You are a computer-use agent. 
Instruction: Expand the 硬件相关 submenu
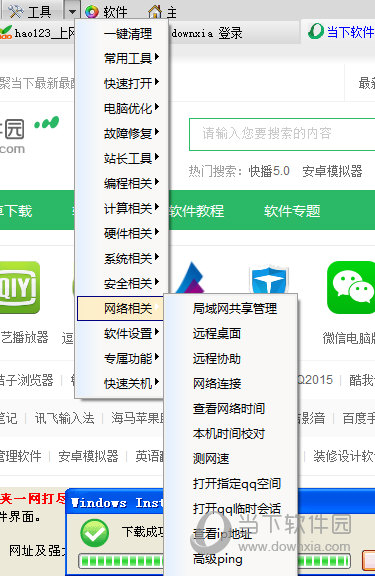pos(121,233)
